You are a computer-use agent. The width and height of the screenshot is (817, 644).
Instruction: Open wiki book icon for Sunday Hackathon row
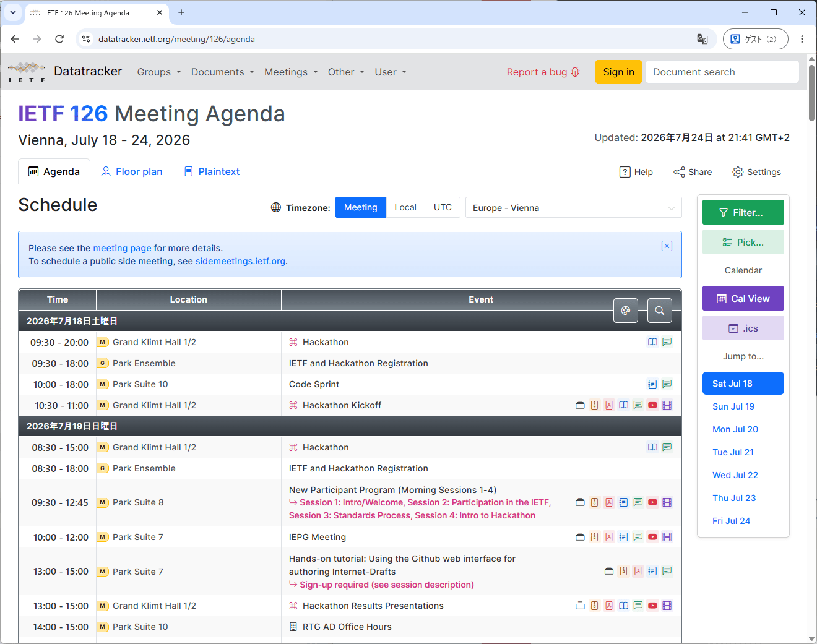click(x=652, y=447)
